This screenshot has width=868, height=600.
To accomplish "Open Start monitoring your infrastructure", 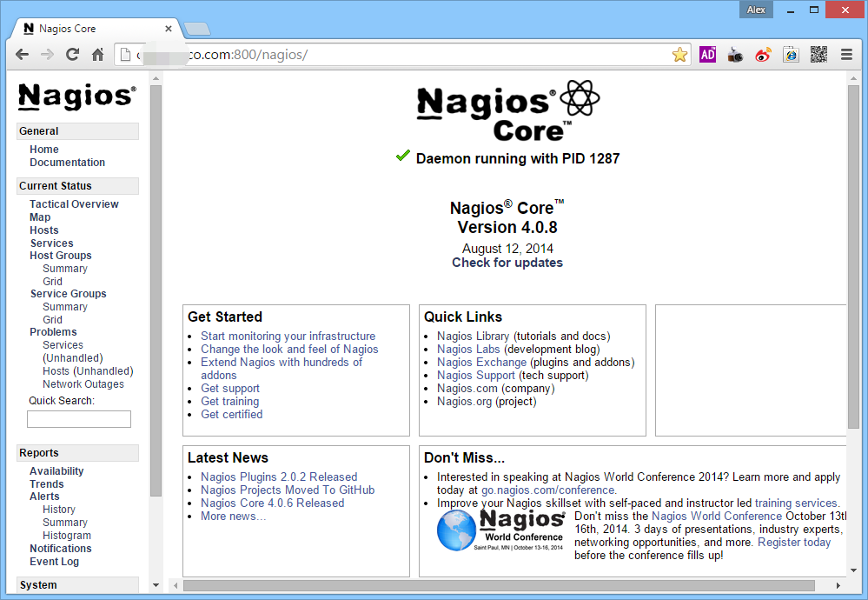I will 288,336.
